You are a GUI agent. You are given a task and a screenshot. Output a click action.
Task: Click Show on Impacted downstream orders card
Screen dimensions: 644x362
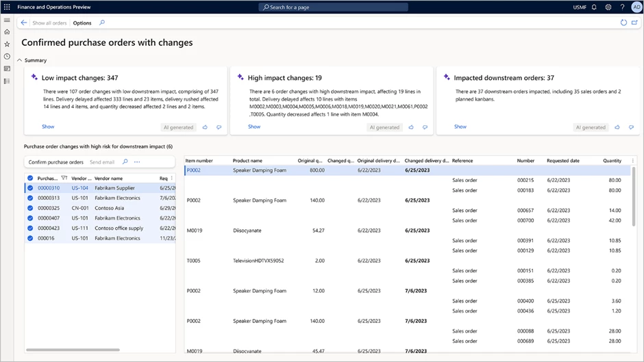click(x=460, y=127)
